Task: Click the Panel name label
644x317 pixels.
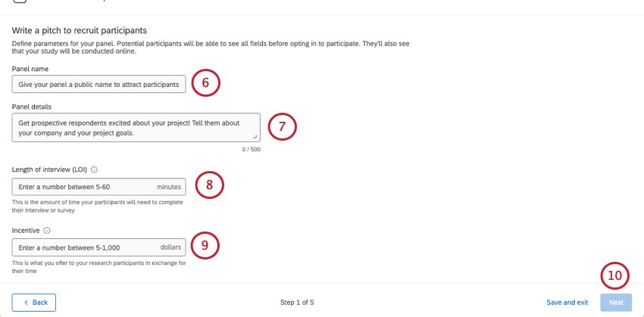Action: 30,69
